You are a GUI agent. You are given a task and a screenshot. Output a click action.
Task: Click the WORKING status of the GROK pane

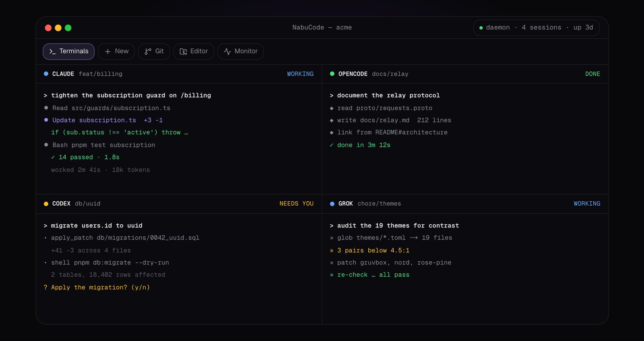pyautogui.click(x=587, y=204)
